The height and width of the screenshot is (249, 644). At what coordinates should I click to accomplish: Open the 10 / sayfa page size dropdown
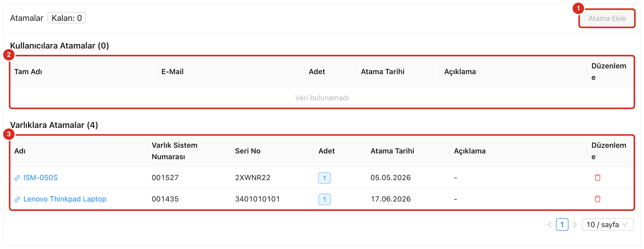[x=608, y=224]
